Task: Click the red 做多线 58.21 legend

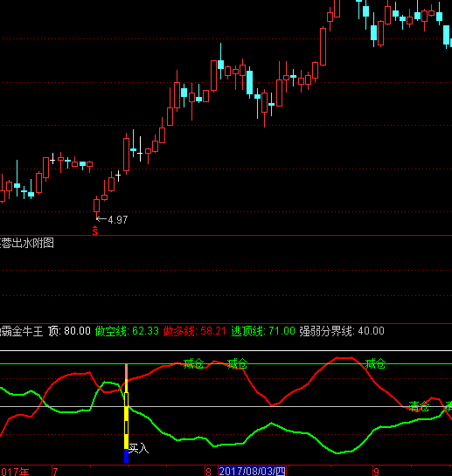Action: point(195,331)
